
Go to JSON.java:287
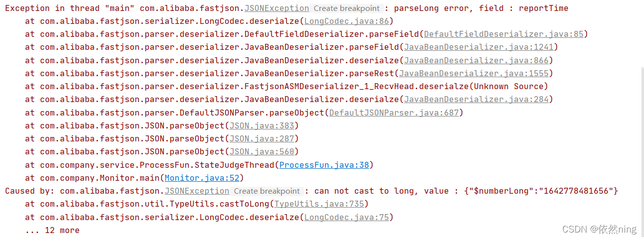[x=262, y=138]
